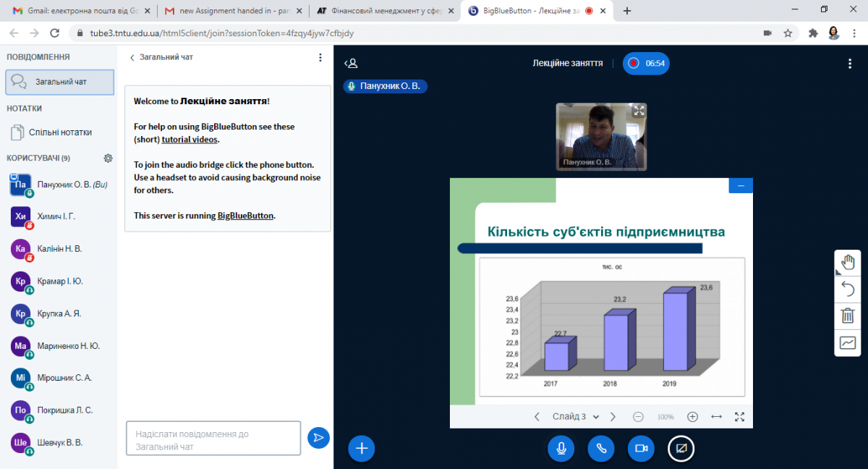Mute the microphone button
This screenshot has height=469, width=868.
coord(561,449)
